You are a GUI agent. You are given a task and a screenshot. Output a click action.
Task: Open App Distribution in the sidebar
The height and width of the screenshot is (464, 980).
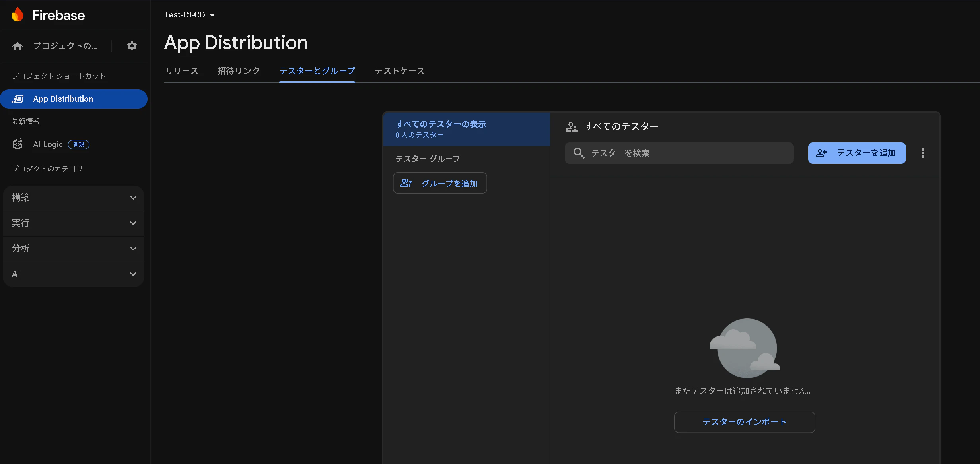point(74,99)
